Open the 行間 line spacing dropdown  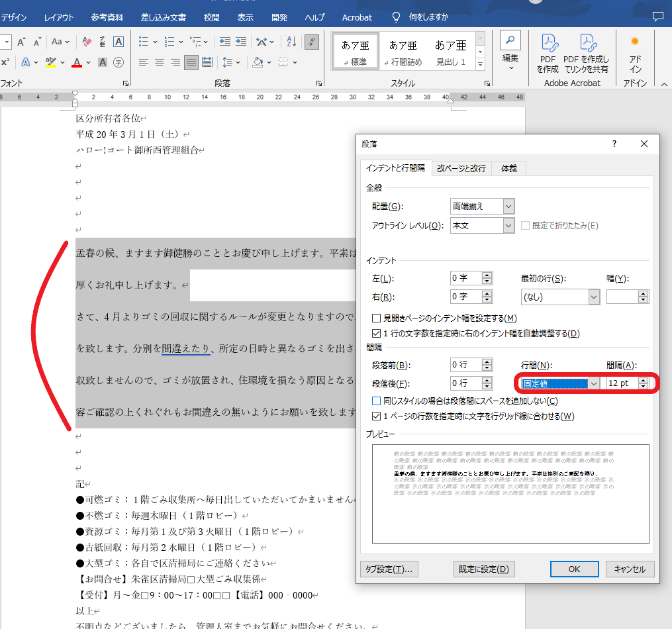tap(594, 383)
